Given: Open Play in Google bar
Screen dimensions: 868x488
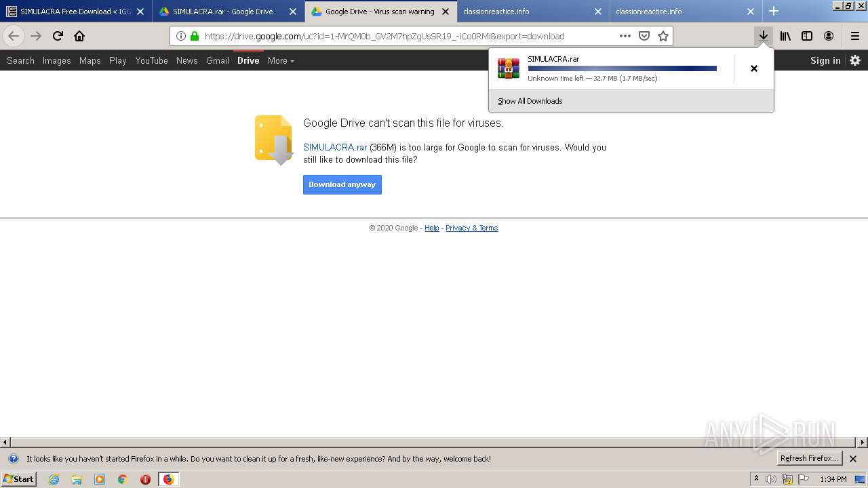Looking at the screenshot, I should pos(118,60).
